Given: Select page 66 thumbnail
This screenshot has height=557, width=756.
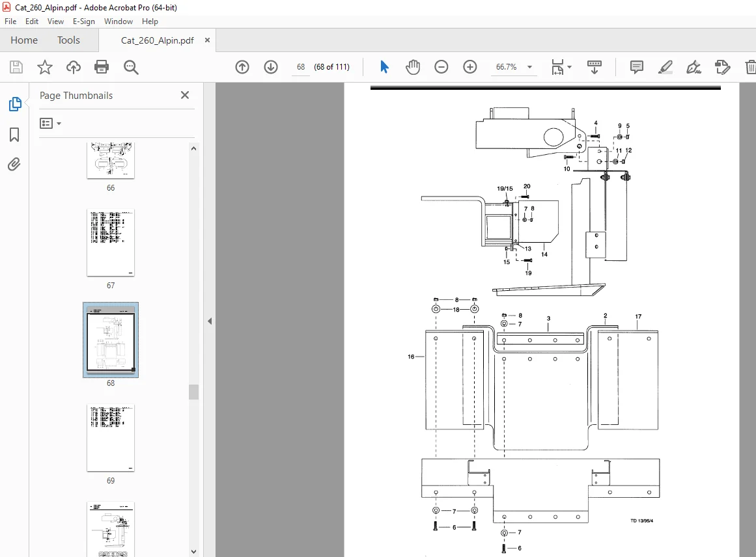Looking at the screenshot, I should (x=111, y=161).
